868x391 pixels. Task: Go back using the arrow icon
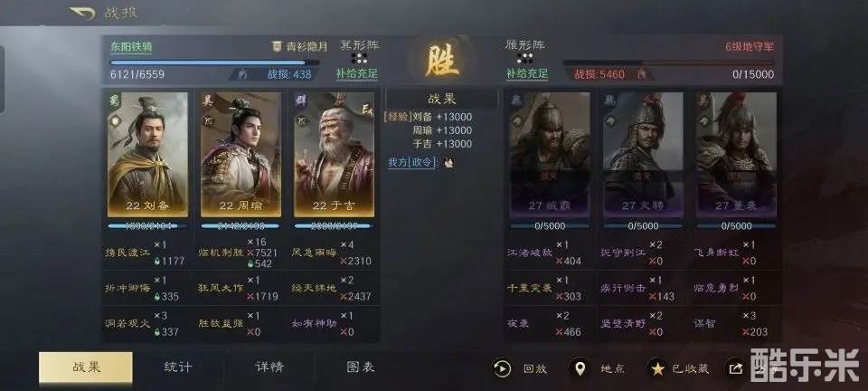(82, 12)
